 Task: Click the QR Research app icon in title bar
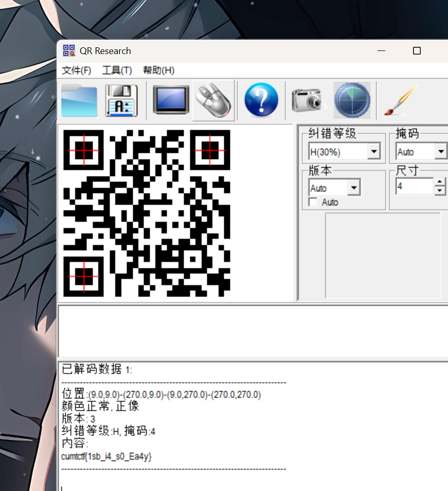68,51
